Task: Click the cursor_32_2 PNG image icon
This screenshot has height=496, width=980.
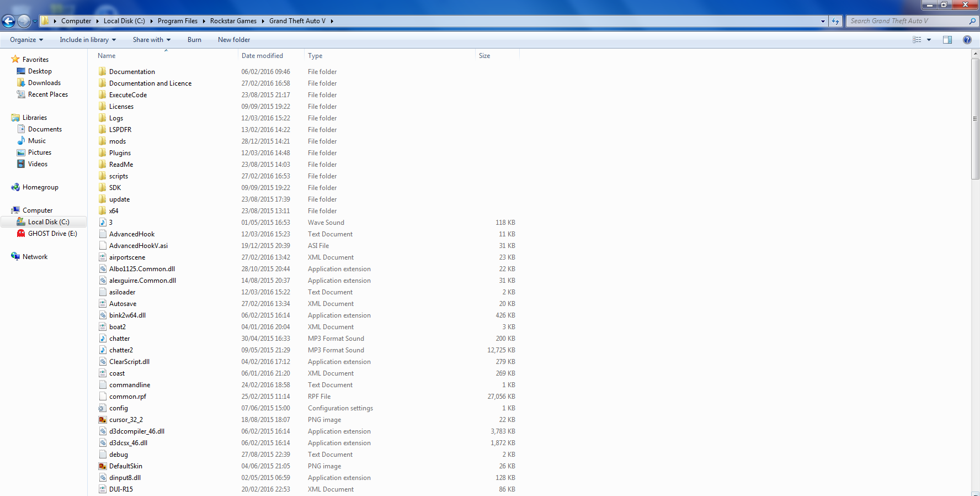Action: coord(103,419)
